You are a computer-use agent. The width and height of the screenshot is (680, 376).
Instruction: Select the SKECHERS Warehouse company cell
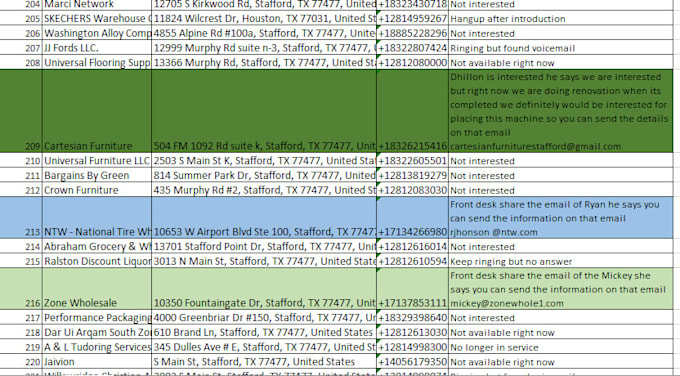(97, 19)
